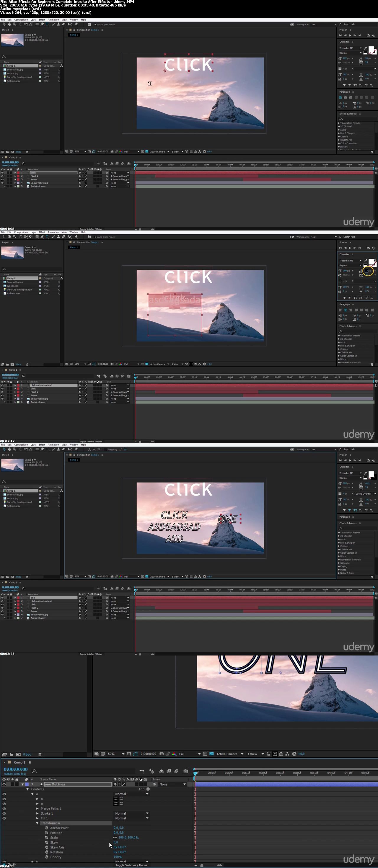Toggle eye for Merge Paths 1
Screen dimensions: 378x868
coord(4,808)
